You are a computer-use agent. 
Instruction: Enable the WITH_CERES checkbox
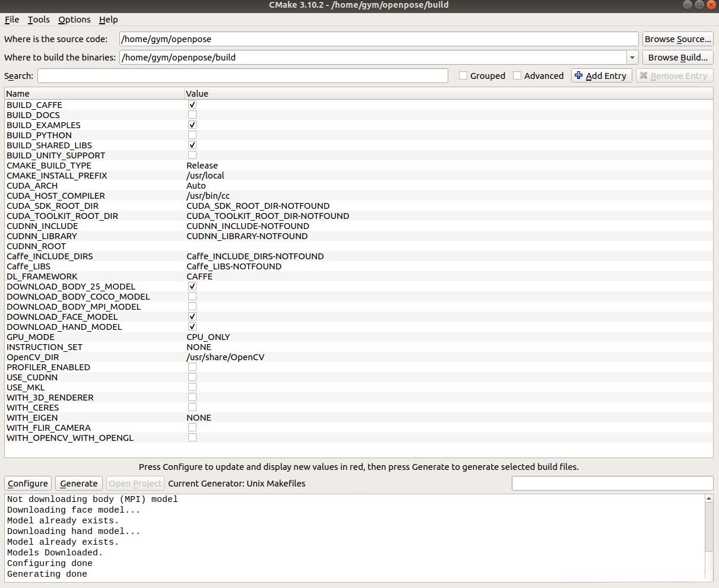point(192,408)
